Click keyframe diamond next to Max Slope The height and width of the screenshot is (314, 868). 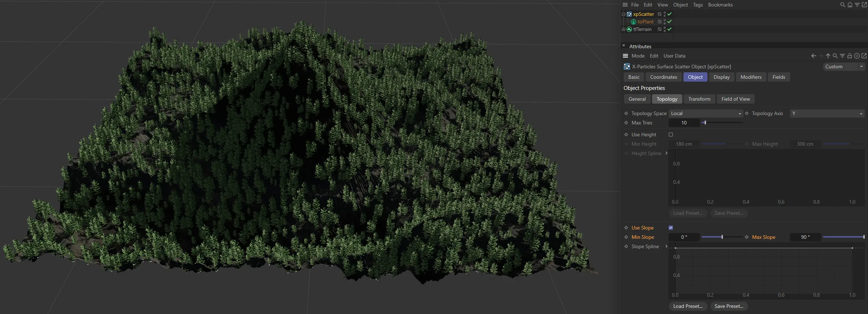pos(747,237)
